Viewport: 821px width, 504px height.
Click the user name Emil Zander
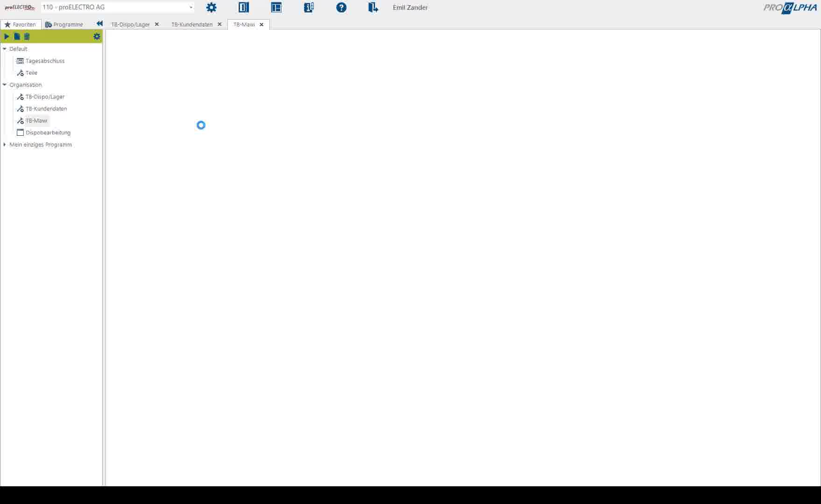(x=410, y=7)
